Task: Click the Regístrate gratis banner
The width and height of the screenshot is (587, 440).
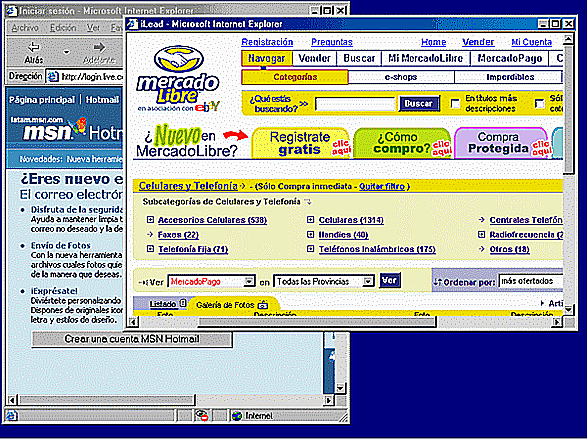Action: [301, 143]
